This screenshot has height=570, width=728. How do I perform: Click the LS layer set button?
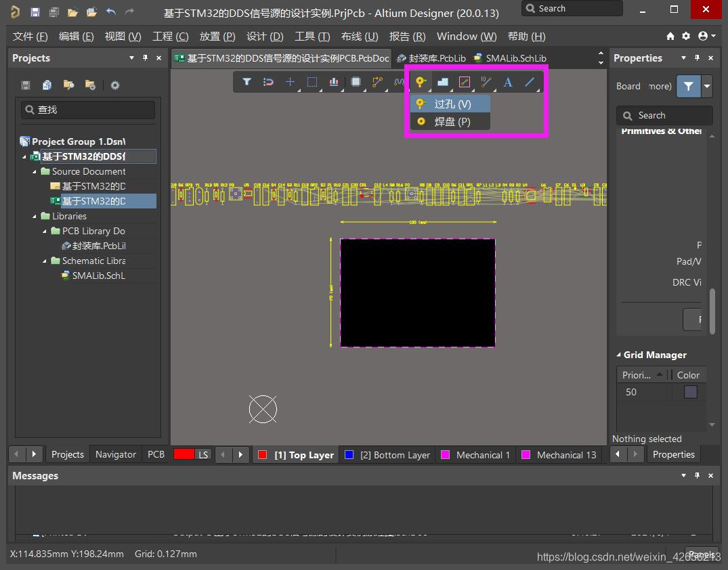203,454
